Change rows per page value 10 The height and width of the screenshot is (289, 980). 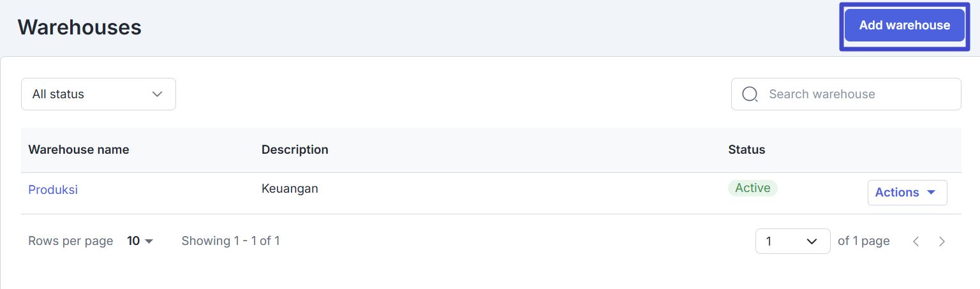click(x=140, y=241)
